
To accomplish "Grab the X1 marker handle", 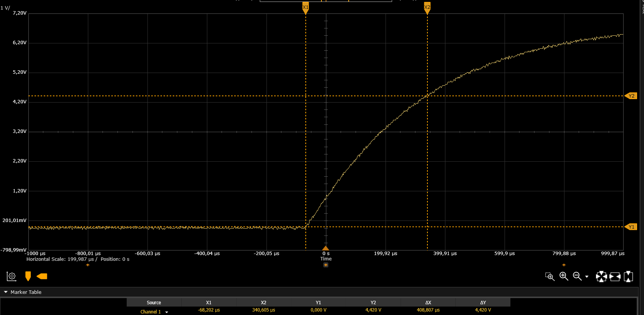I will 306,8.
